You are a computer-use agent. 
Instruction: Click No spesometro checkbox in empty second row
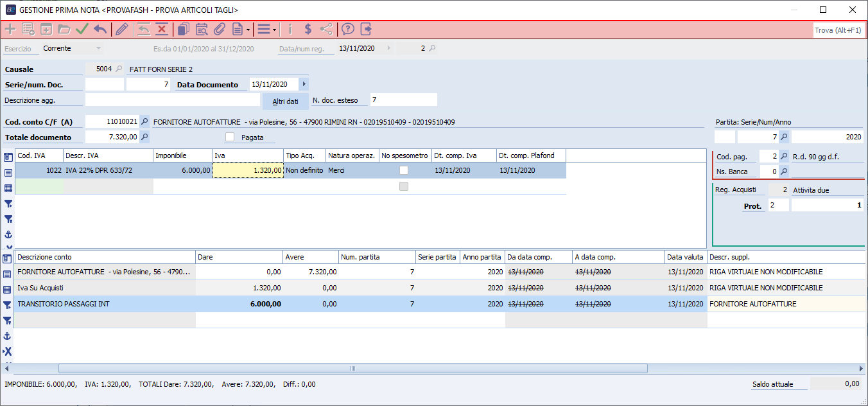coord(403,186)
